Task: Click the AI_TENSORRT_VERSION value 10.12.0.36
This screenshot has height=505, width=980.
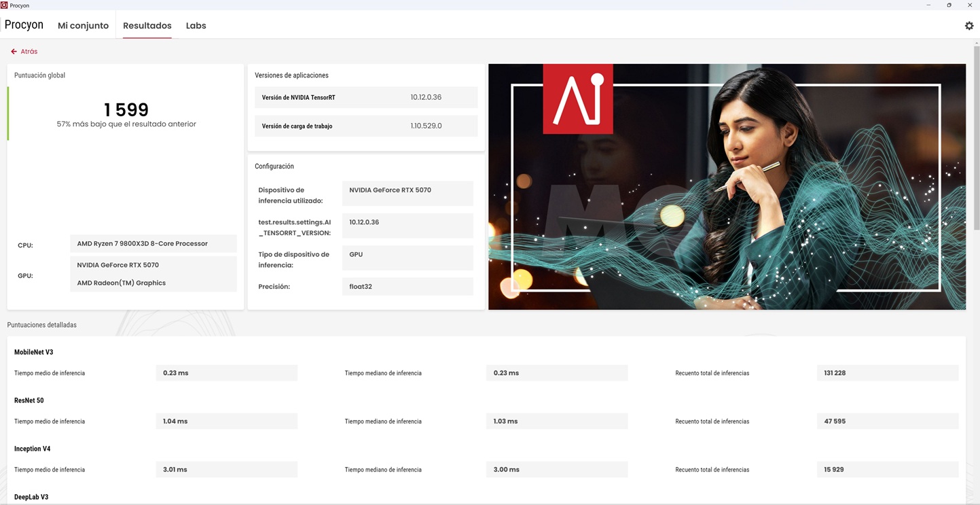Action: (407, 226)
